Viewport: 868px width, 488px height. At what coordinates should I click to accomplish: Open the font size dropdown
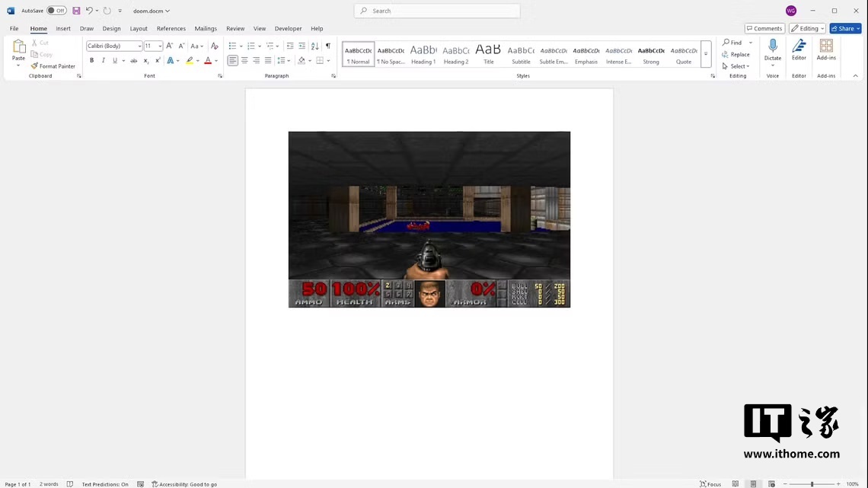[x=160, y=46]
